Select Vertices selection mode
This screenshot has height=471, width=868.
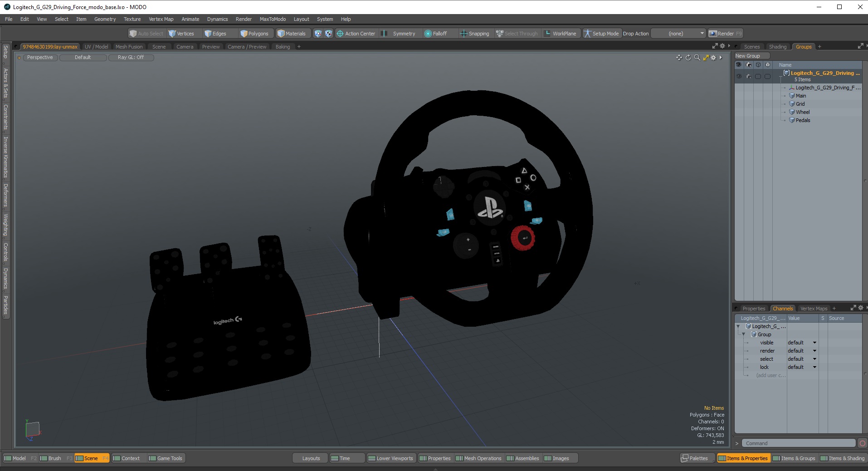coord(181,34)
